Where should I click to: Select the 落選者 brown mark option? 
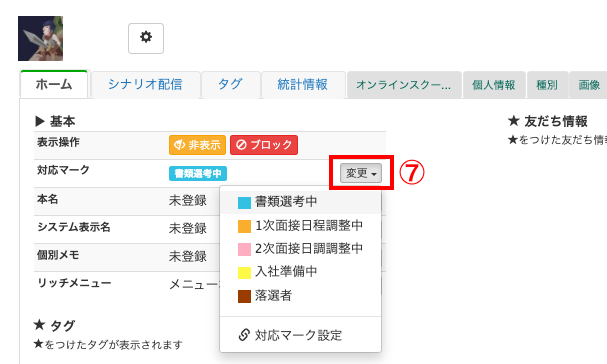300,296
